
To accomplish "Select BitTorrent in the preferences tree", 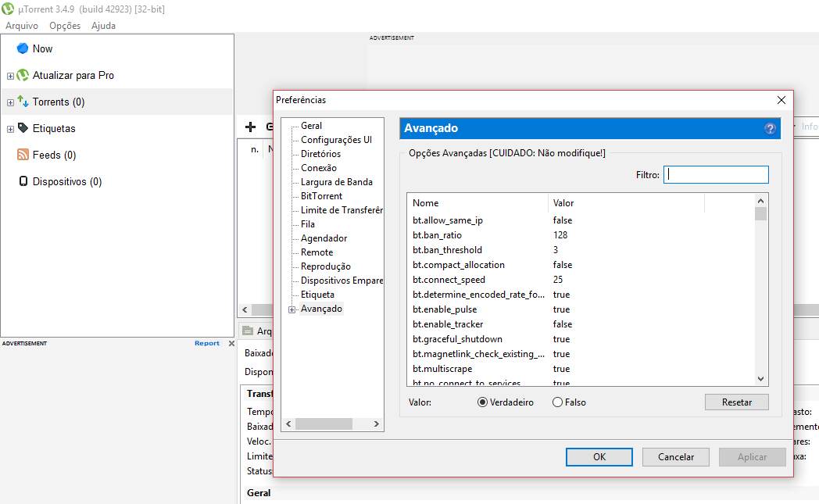I will (322, 196).
